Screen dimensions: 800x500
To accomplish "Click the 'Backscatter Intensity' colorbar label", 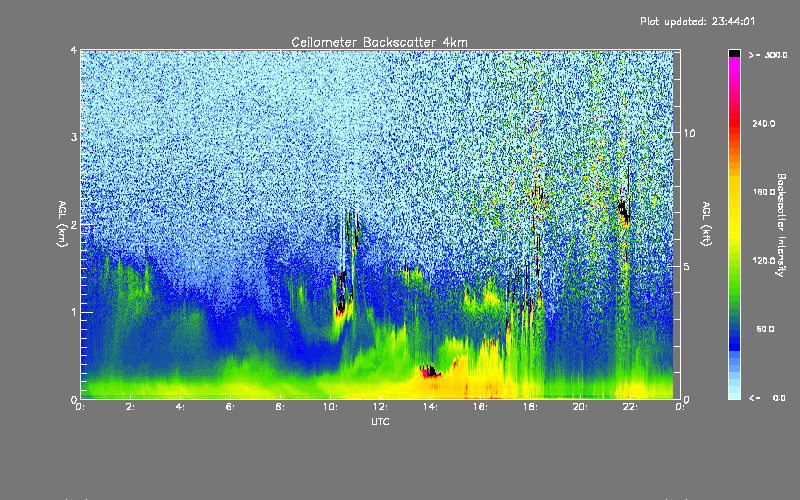I will pos(781,225).
